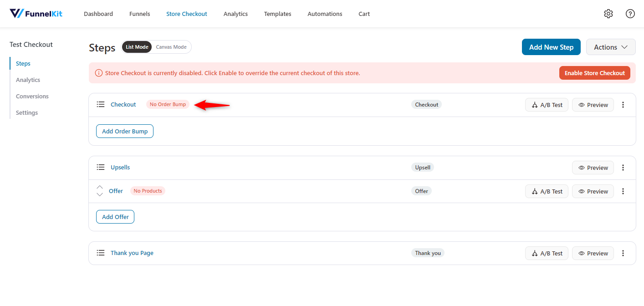This screenshot has width=644, height=306.
Task: Open the three-dot menu for the Offer step
Action: coord(623,191)
